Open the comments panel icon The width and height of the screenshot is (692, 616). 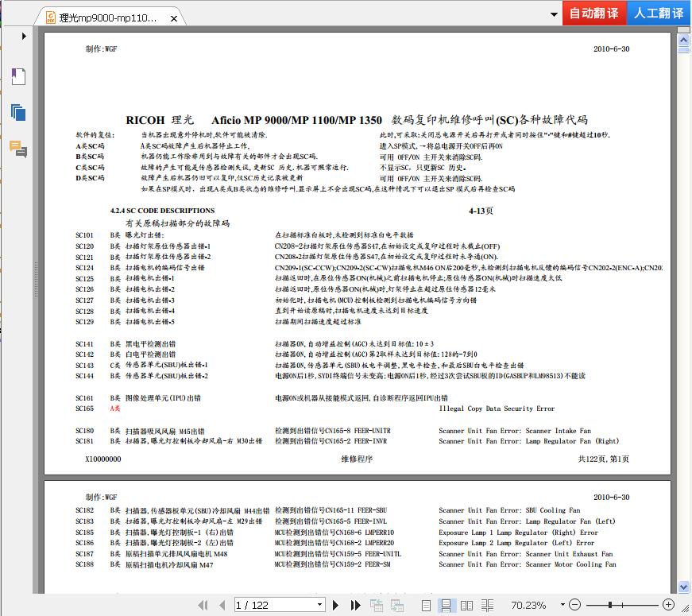[x=18, y=149]
